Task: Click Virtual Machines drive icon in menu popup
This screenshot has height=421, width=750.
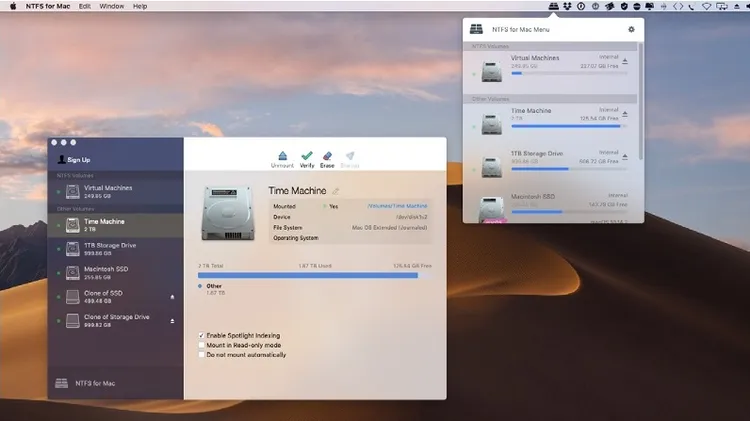Action: coord(491,71)
